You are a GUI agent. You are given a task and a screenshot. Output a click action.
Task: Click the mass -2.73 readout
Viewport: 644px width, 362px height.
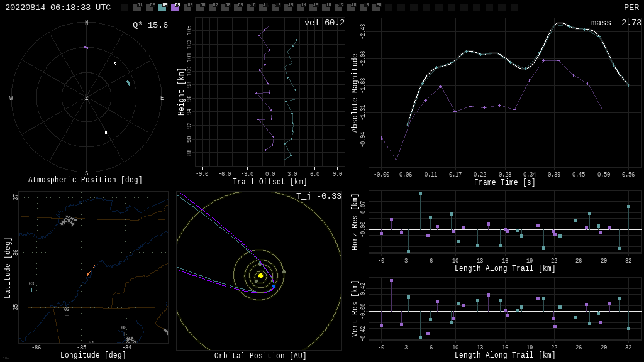coord(616,23)
